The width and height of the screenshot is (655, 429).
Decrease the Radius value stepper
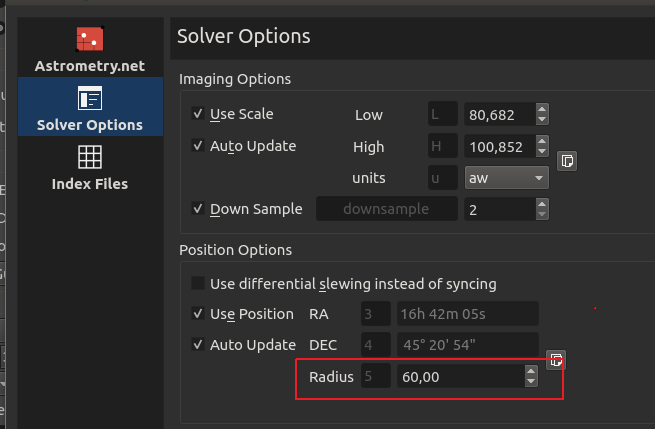531,382
